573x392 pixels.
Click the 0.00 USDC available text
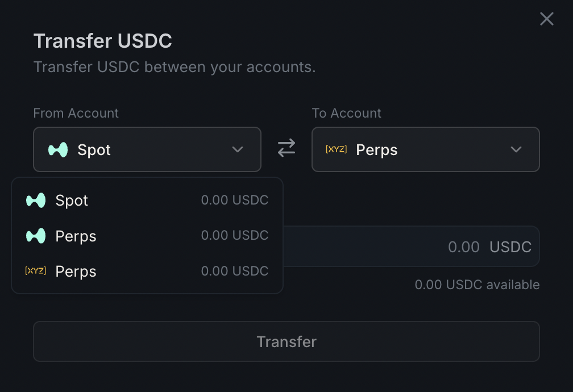pos(477,285)
